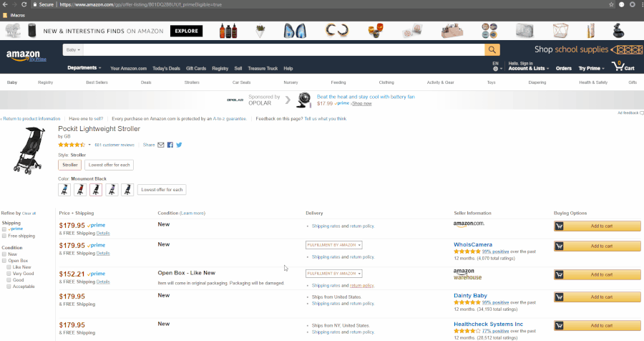
Task: Bookmark the page with the star icon
Action: [x=611, y=4]
